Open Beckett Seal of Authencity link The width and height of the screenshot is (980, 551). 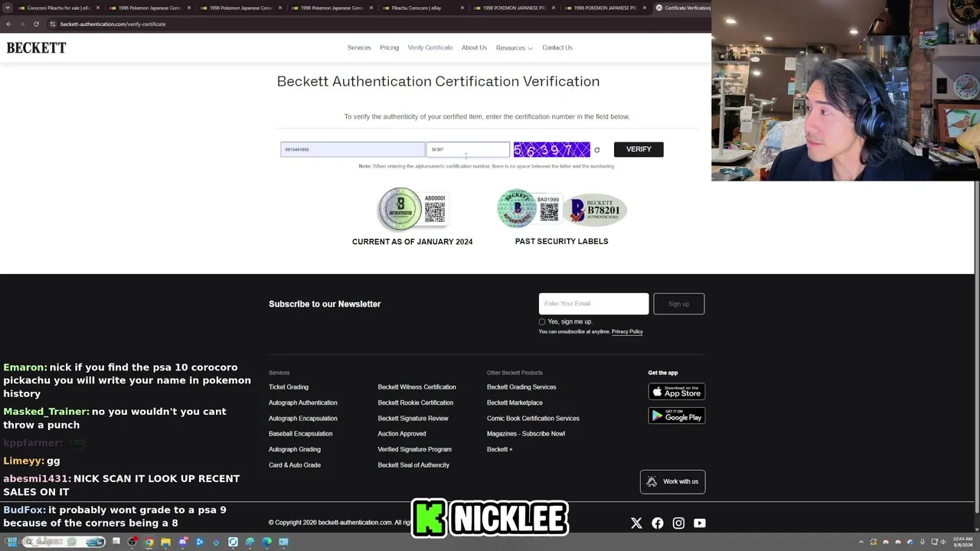pyautogui.click(x=413, y=465)
